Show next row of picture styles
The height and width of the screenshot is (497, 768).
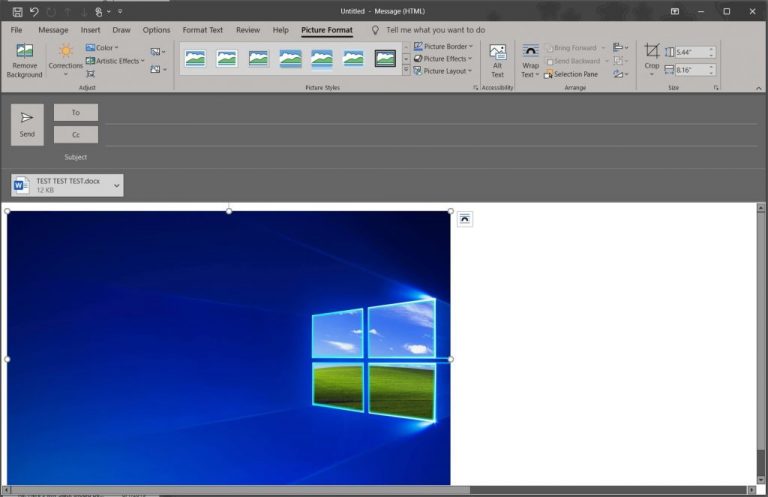406,59
